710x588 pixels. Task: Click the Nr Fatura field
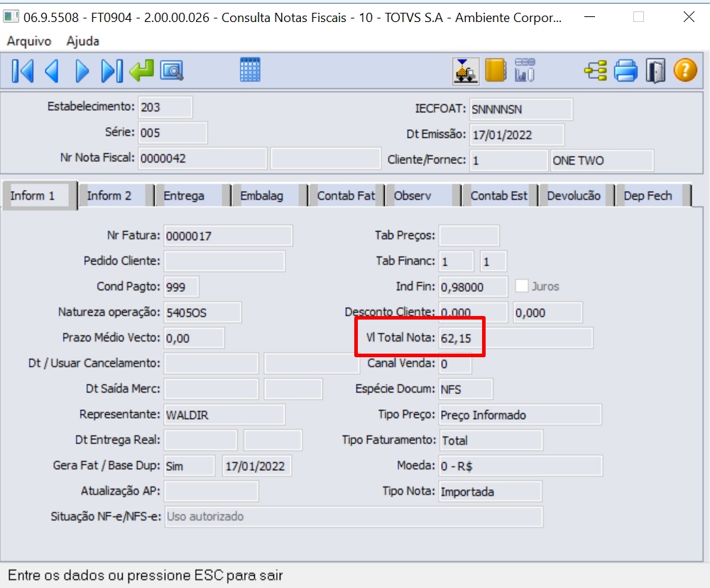pyautogui.click(x=228, y=236)
